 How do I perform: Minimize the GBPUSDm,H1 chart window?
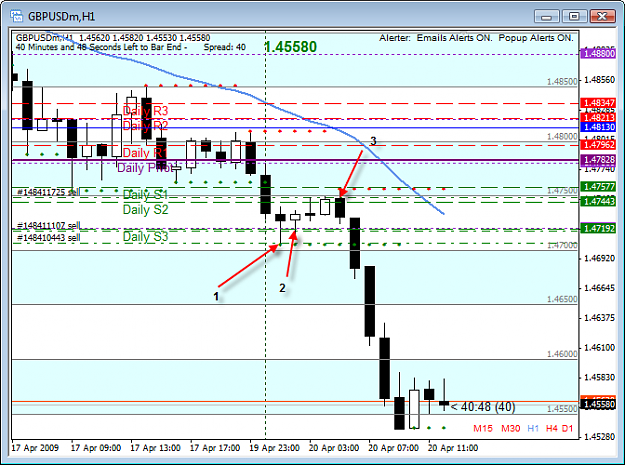pyautogui.click(x=547, y=16)
